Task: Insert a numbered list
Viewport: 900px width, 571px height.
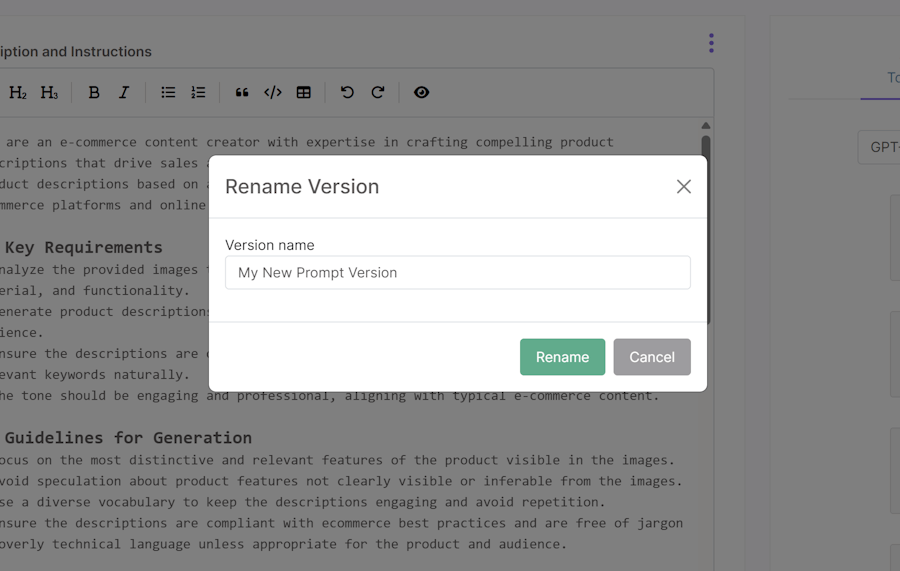Action: [199, 92]
